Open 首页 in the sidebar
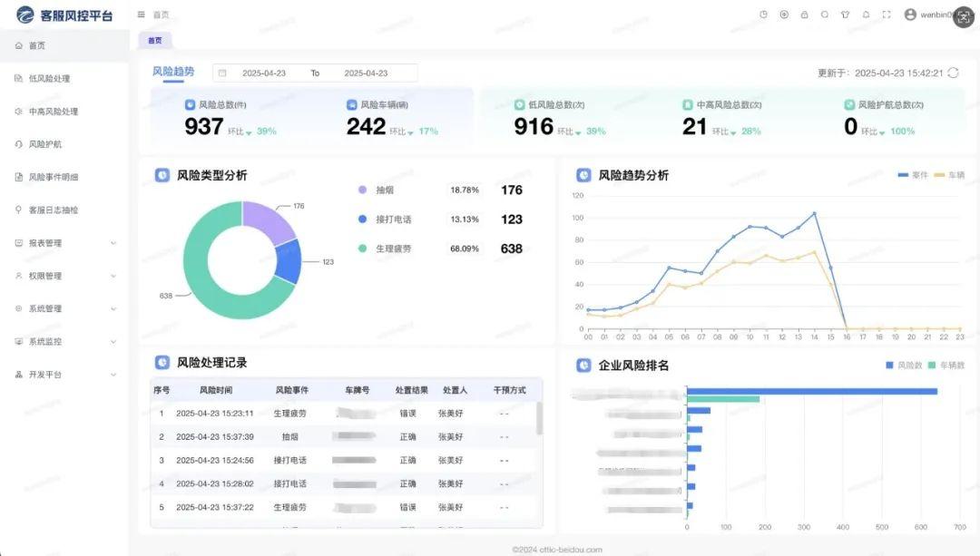The height and width of the screenshot is (556, 980). click(x=64, y=45)
